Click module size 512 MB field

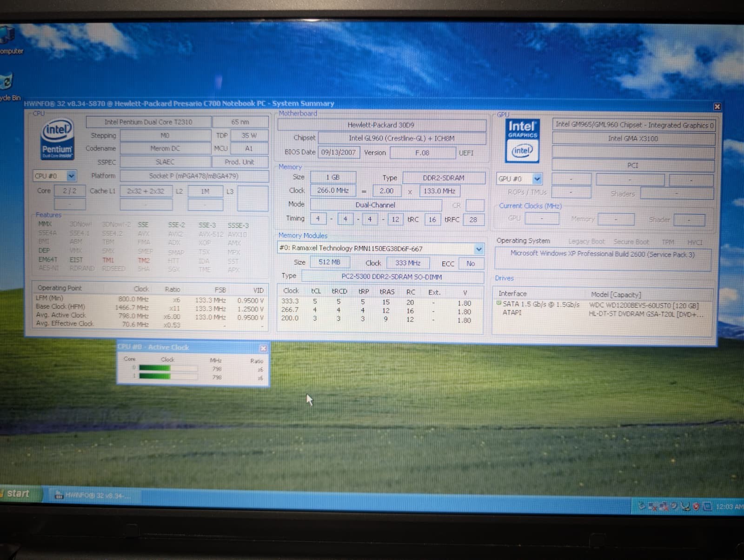[x=330, y=262]
